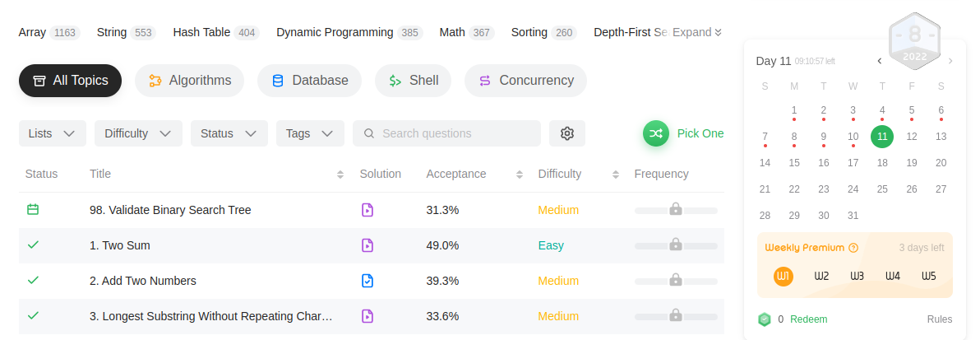The height and width of the screenshot is (340, 980).
Task: Open the question list settings gear
Action: click(x=566, y=133)
